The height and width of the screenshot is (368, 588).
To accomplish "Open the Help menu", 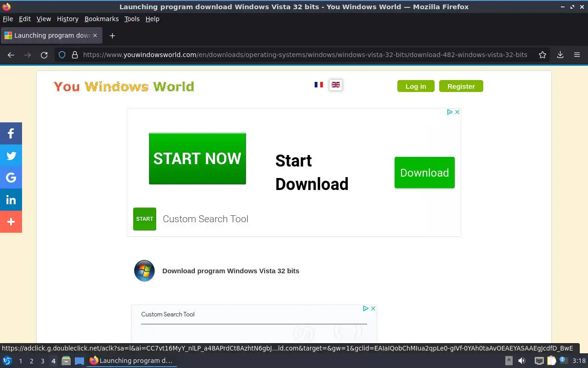I will click(x=153, y=19).
